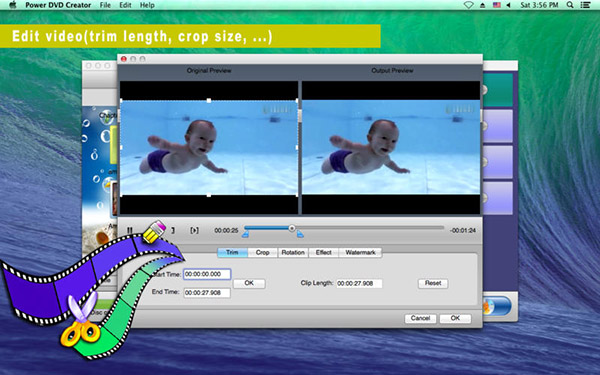Open the Watermark tab
600x375 pixels.
click(x=360, y=253)
